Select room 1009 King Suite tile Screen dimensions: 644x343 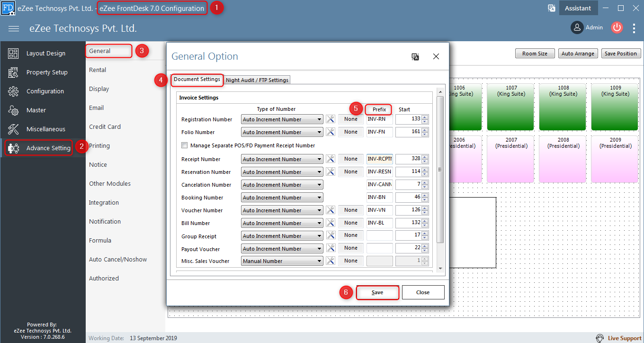click(615, 107)
